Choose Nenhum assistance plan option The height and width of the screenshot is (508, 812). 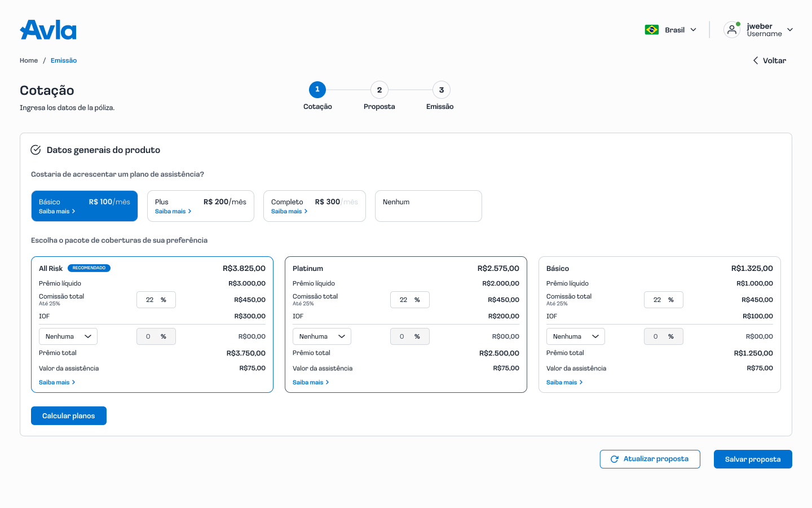click(428, 206)
